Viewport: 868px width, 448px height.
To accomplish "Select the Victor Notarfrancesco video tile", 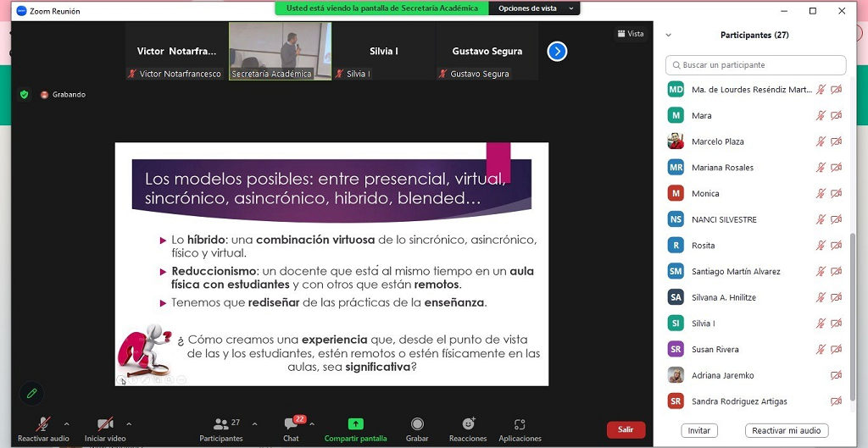I will coord(176,52).
